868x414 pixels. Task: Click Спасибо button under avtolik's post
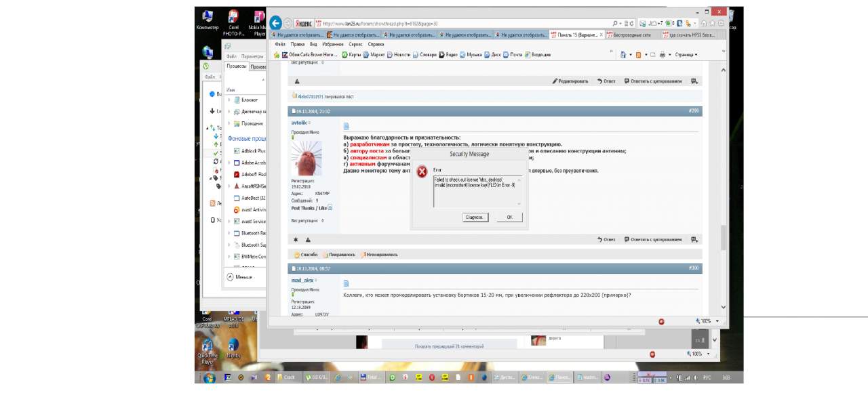tap(306, 255)
